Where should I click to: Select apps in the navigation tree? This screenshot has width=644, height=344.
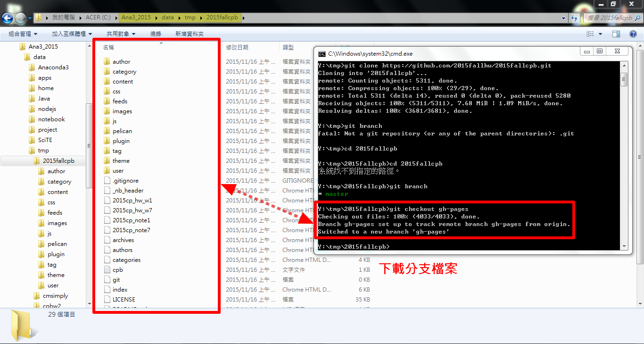45,78
